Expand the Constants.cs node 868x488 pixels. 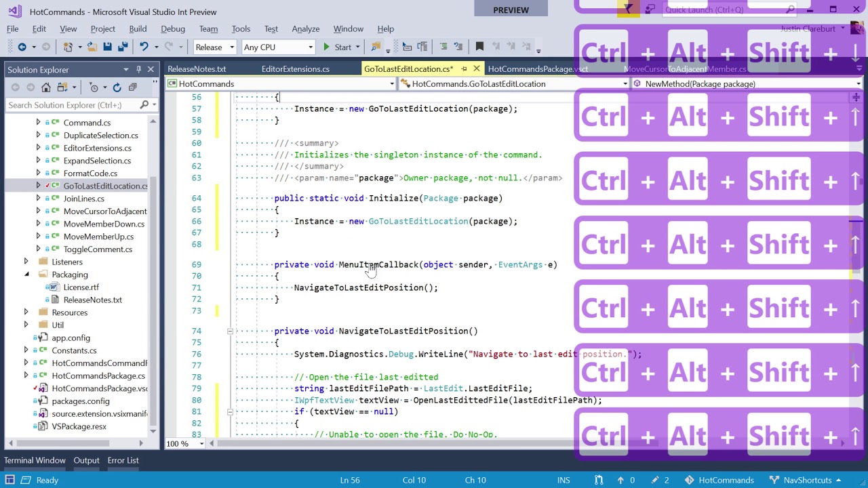26,350
